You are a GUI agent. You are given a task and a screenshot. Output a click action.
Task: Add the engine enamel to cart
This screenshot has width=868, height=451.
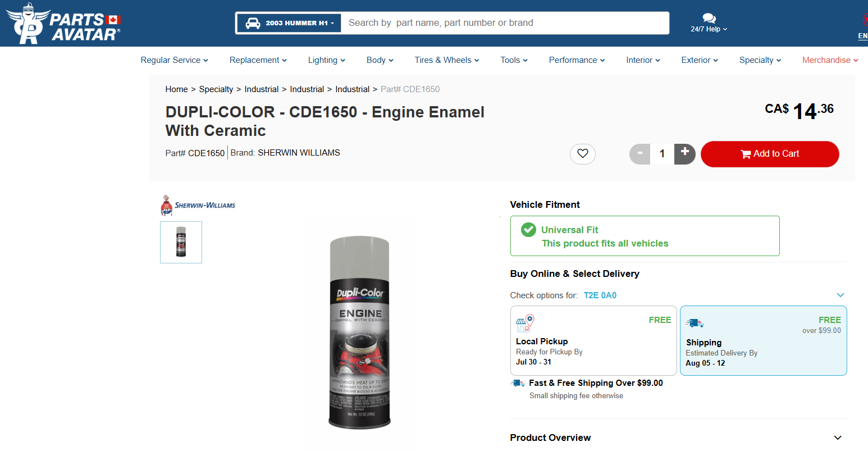point(770,154)
